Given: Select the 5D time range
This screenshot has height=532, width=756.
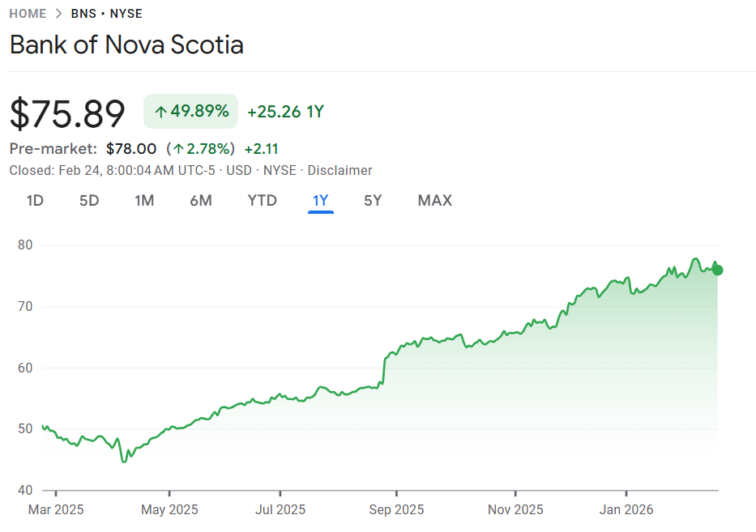Looking at the screenshot, I should coord(89,201).
